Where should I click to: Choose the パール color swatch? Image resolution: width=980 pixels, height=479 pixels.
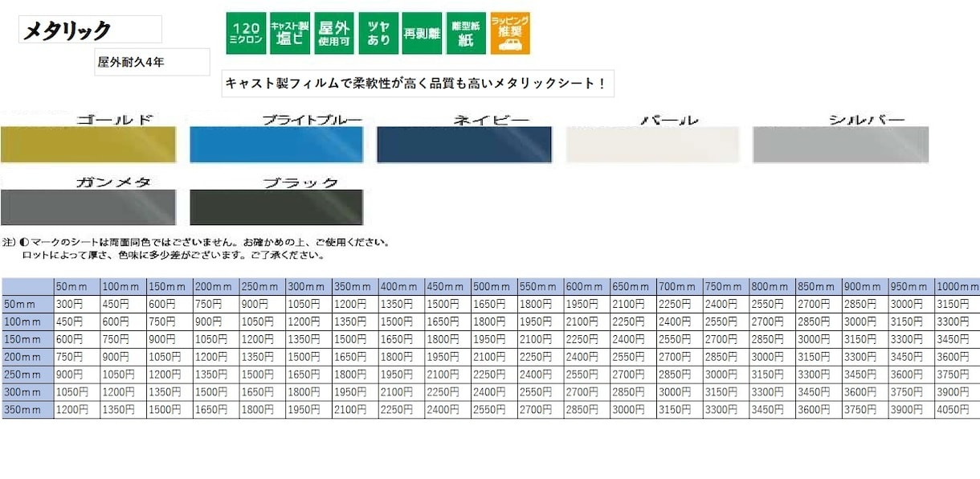652,145
